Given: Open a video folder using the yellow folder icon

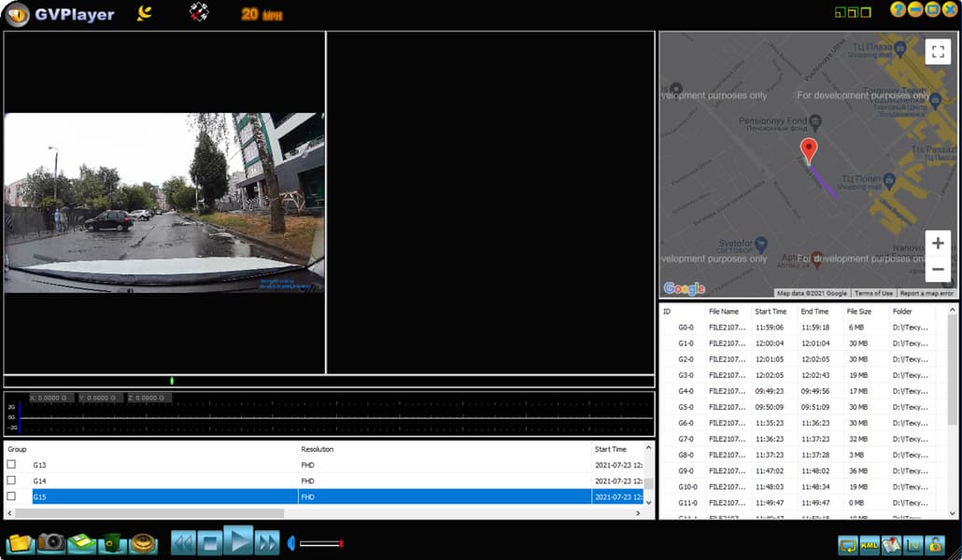Looking at the screenshot, I should (20, 543).
